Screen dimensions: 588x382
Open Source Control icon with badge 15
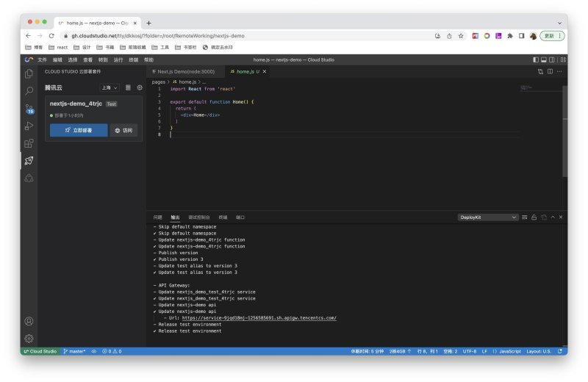pyautogui.click(x=29, y=109)
